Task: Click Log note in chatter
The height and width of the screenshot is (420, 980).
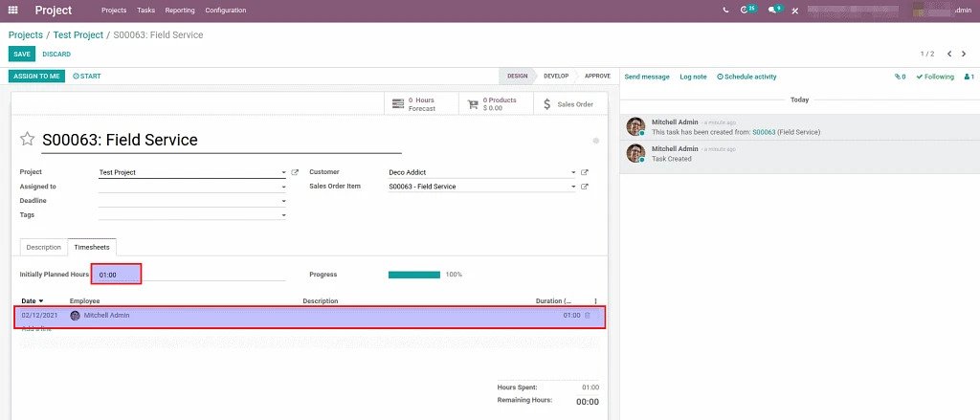Action: pos(693,77)
